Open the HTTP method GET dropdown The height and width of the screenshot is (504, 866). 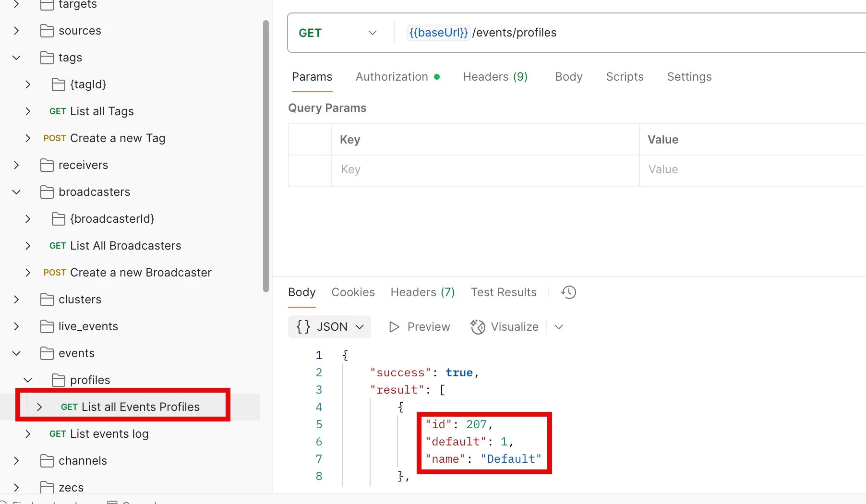(338, 33)
